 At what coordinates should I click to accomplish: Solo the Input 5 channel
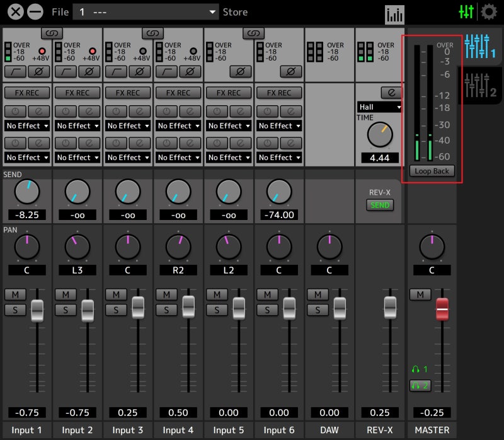point(217,310)
